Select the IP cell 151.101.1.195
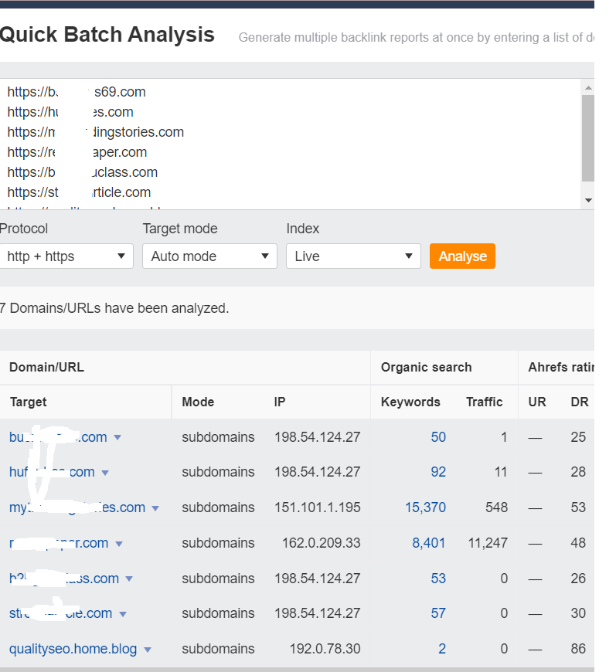This screenshot has height=672, width=616. coord(318,507)
